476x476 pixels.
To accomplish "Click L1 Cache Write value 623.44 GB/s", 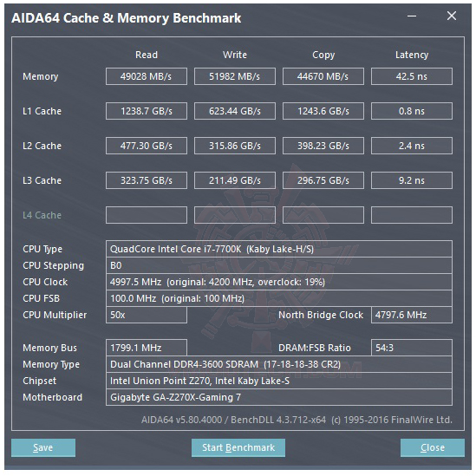I will pyautogui.click(x=235, y=111).
